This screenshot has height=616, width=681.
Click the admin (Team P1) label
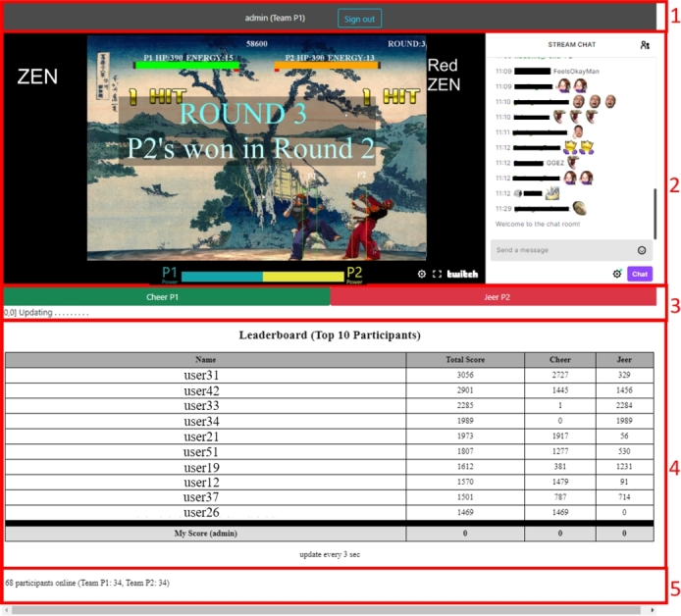[275, 18]
